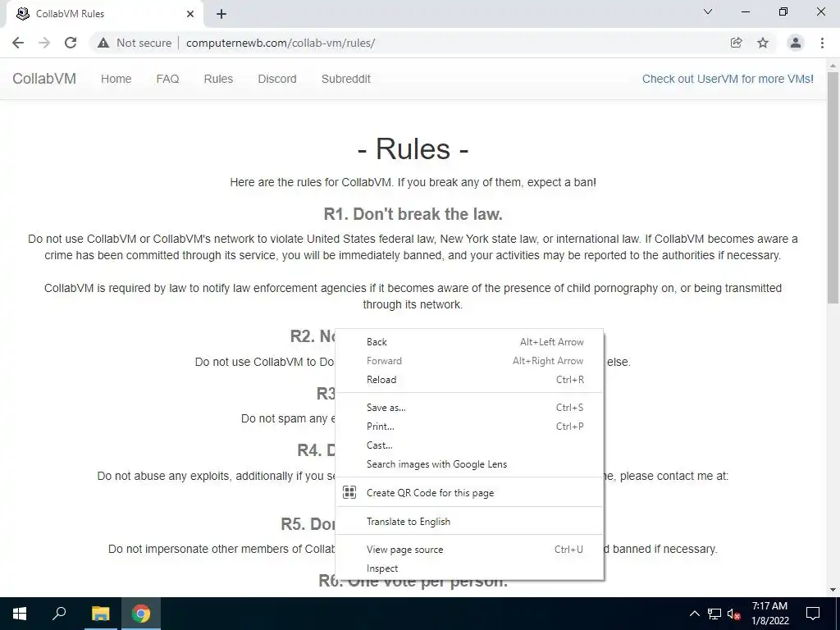Select Inspect in the context menu
This screenshot has width=840, height=630.
469,568
